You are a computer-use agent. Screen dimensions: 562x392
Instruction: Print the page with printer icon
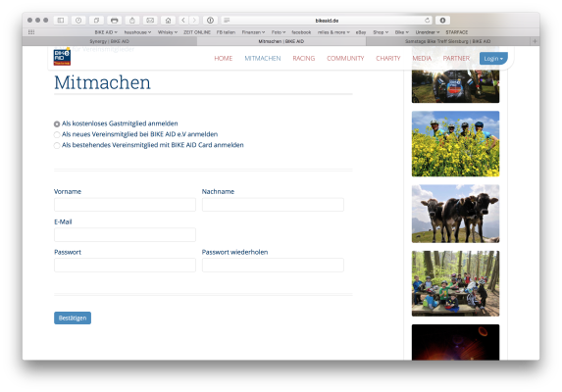pos(115,21)
